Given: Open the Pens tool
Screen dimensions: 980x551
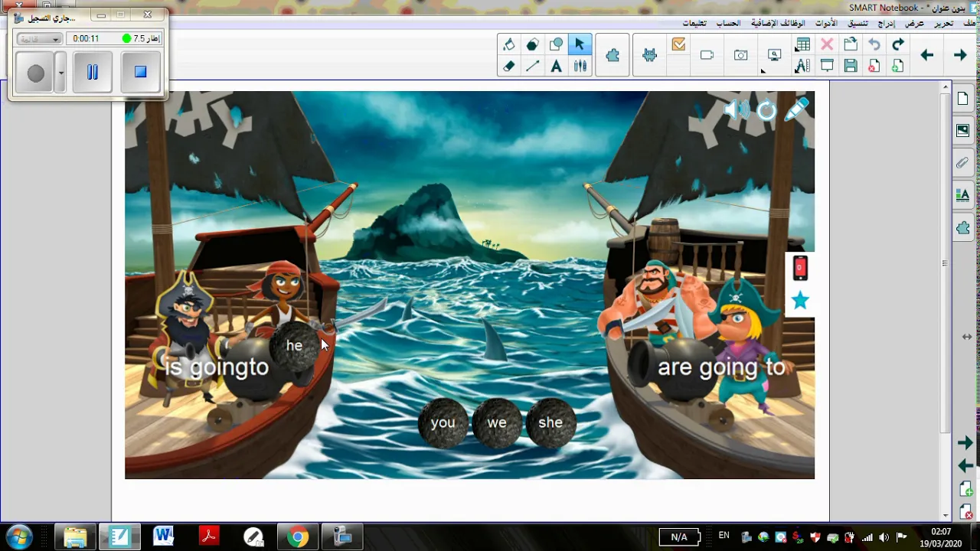Looking at the screenshot, I should click(580, 67).
